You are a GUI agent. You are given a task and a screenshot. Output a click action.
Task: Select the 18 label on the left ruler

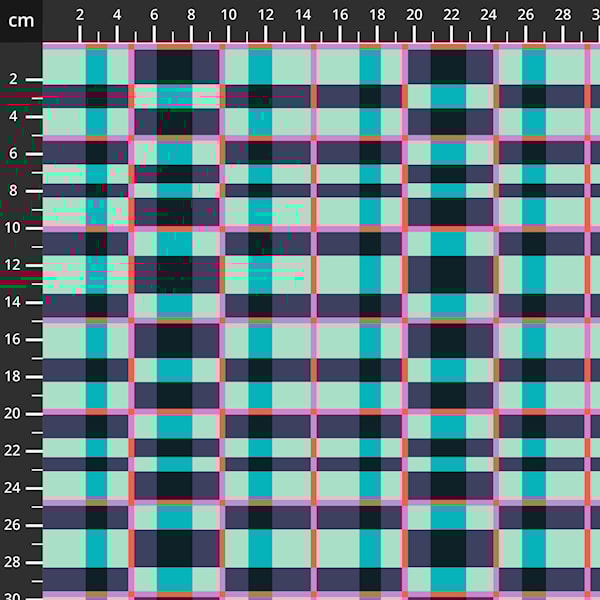[14, 376]
